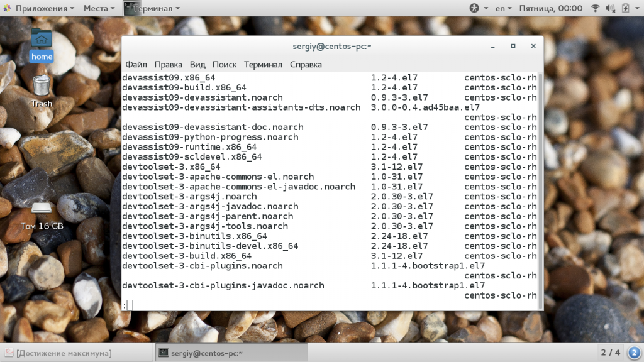The height and width of the screenshot is (362, 644).
Task: Click the Wi-Fi network status icon
Action: coord(595,8)
